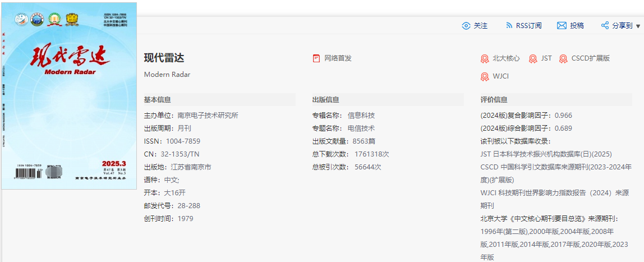Image resolution: width=644 pixels, height=262 pixels.
Task: Click the badge icon for CSCD扩展版
Action: click(563, 59)
